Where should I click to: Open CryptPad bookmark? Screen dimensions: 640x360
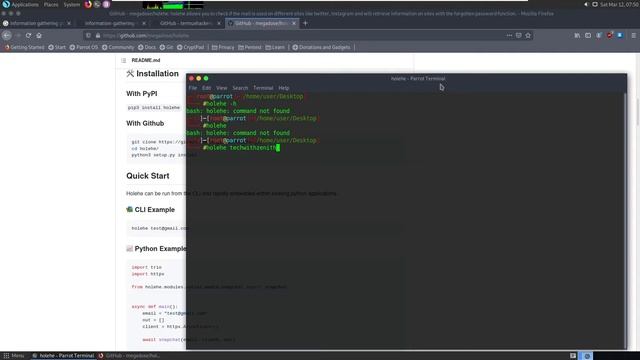click(190, 47)
